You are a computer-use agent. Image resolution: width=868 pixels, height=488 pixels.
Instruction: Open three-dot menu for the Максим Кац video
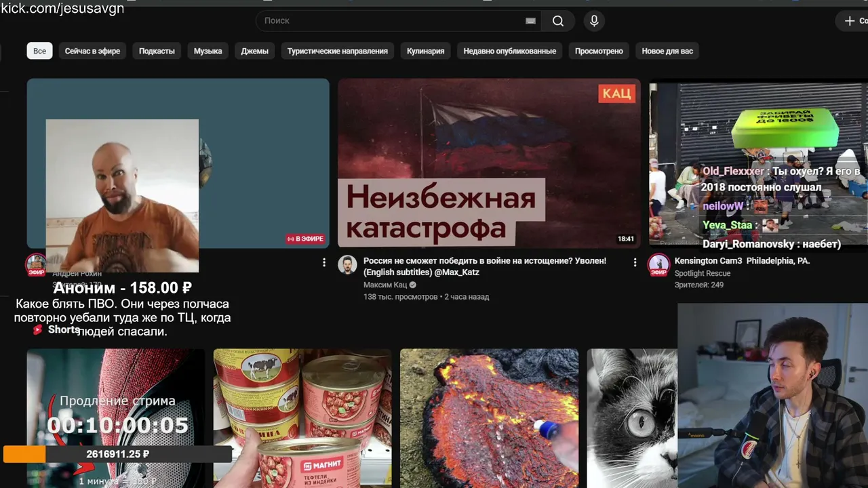635,262
